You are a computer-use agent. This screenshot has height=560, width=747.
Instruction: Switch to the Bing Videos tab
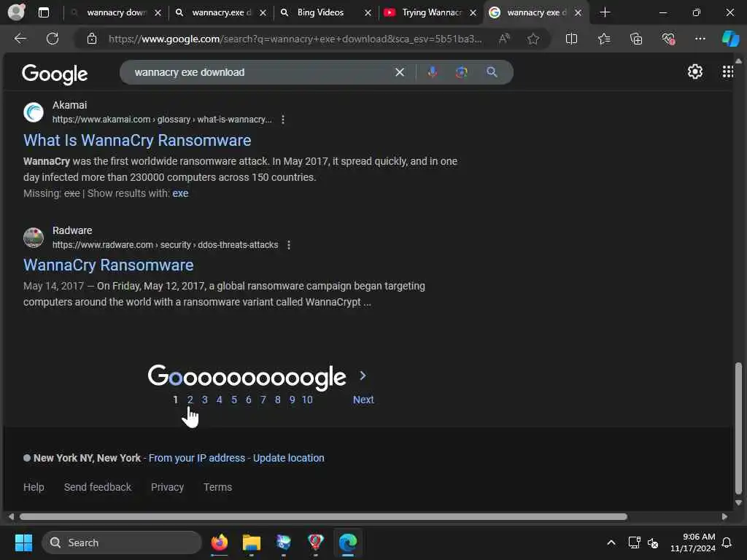[x=320, y=12]
